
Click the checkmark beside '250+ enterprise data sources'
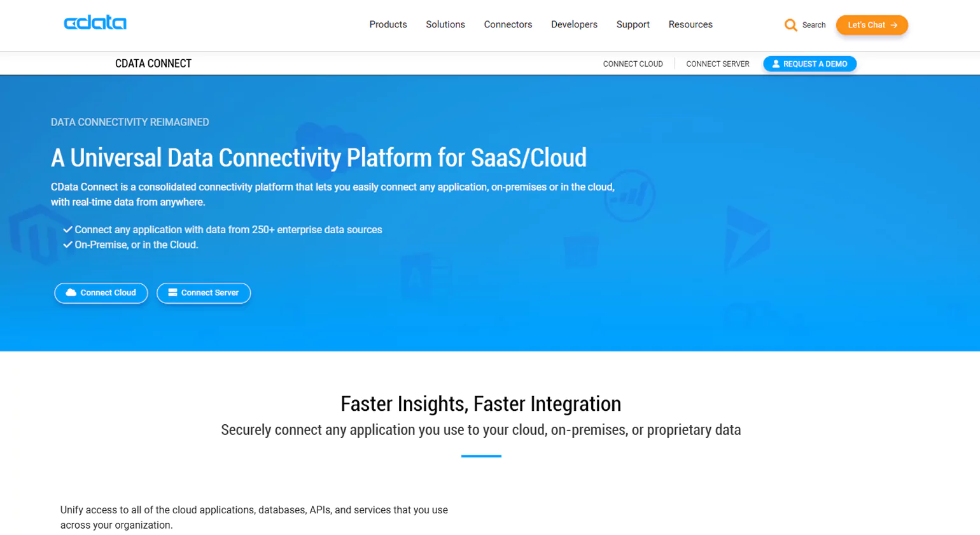(x=68, y=229)
